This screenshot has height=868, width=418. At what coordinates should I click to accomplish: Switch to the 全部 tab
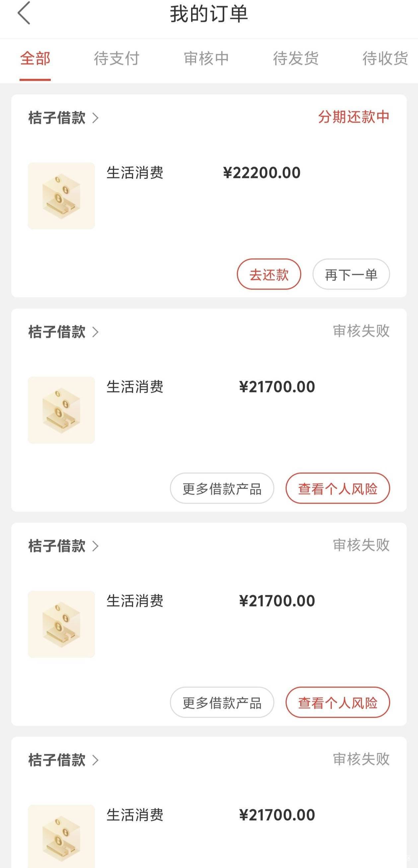(x=35, y=59)
